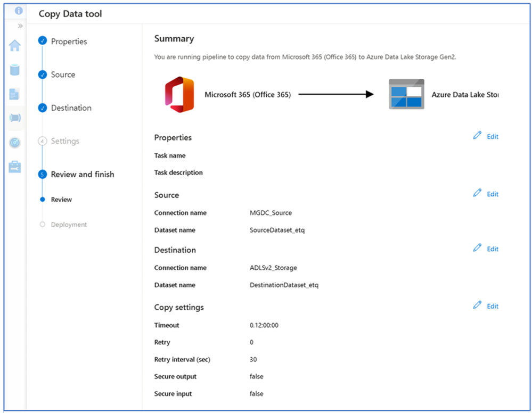Select the Review and finish step
Image resolution: width=532 pixels, height=413 pixels.
pos(83,174)
